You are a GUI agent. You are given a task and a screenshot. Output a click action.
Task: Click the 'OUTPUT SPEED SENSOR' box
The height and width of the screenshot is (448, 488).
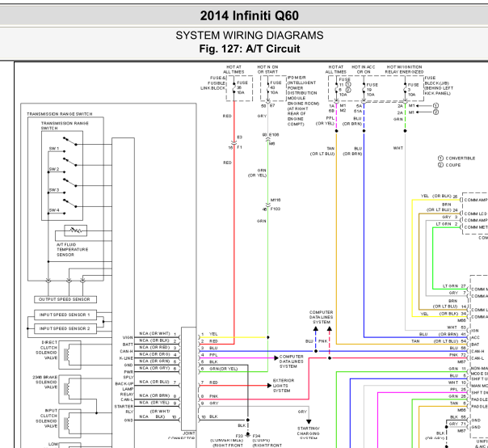65,299
